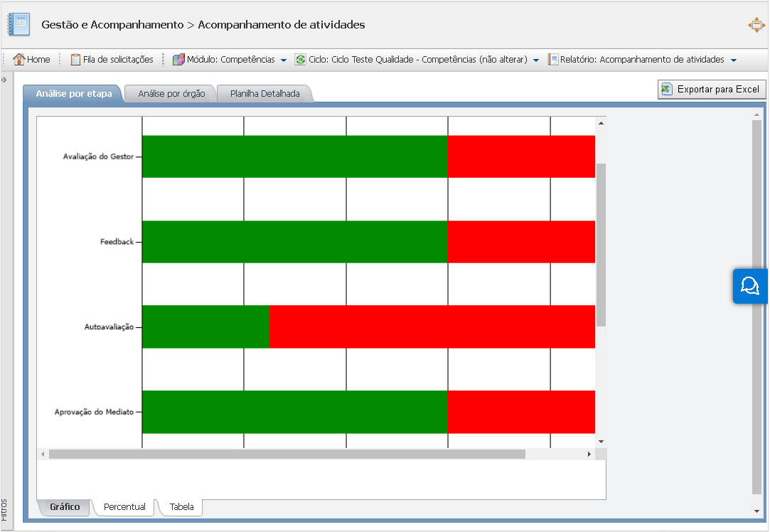
Task: Select the Percentual bottom tab
Action: pyautogui.click(x=124, y=507)
